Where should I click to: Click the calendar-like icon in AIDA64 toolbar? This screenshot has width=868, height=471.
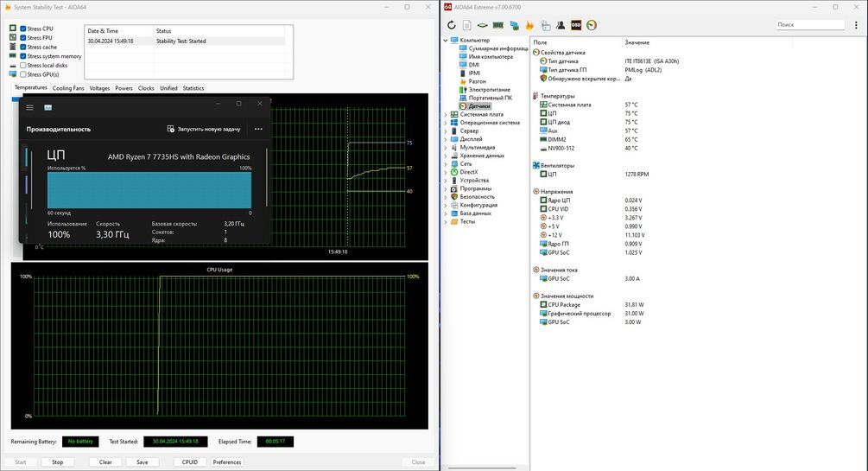[x=545, y=25]
